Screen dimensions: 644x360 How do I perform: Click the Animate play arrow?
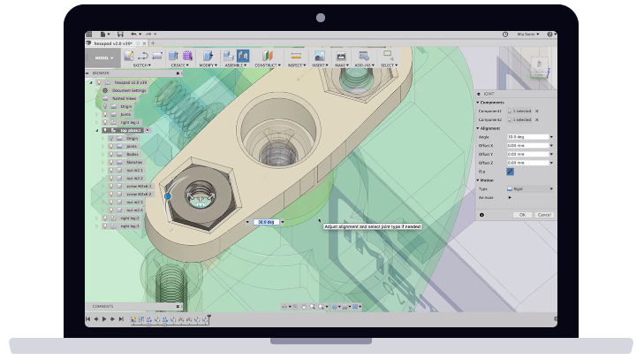point(510,197)
